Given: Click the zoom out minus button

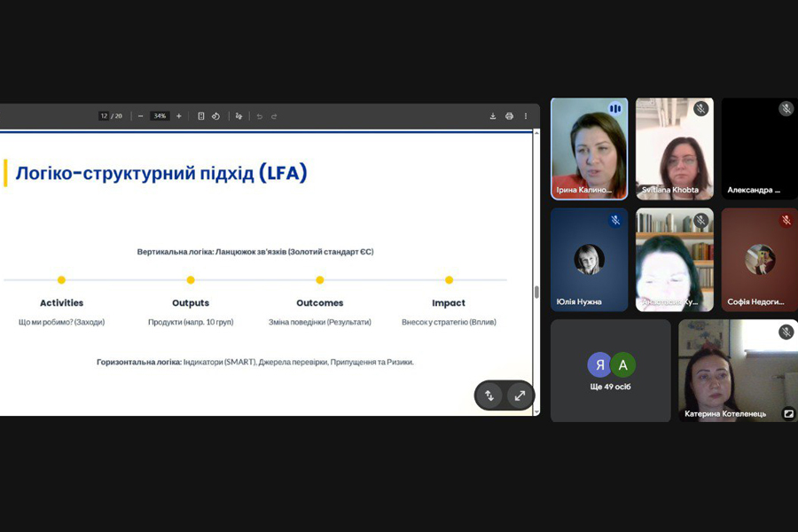Looking at the screenshot, I should [141, 116].
